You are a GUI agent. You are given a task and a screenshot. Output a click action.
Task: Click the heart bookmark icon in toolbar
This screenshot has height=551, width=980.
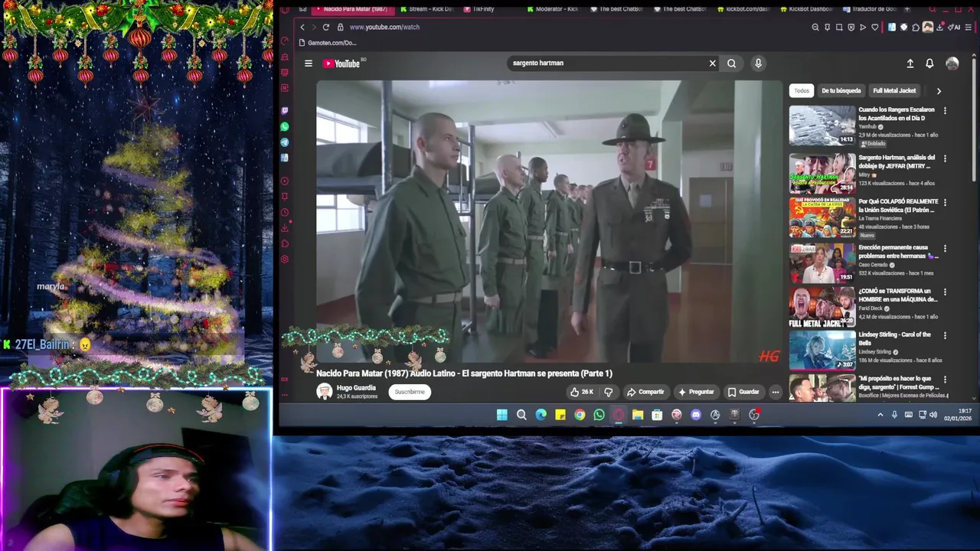click(x=874, y=27)
